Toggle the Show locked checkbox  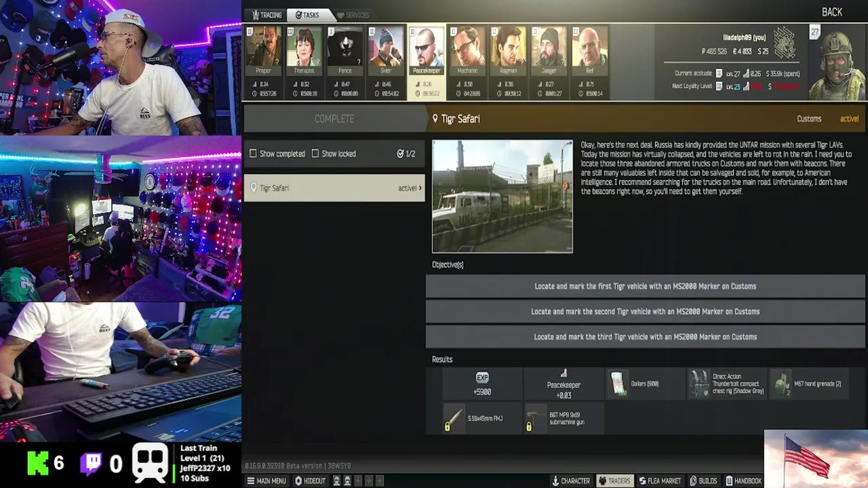click(x=315, y=154)
